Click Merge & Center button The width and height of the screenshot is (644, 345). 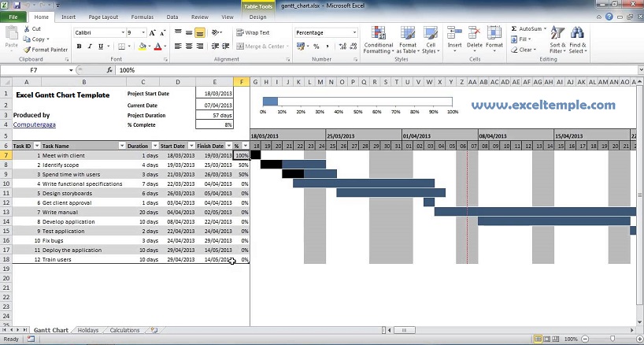[x=260, y=46]
